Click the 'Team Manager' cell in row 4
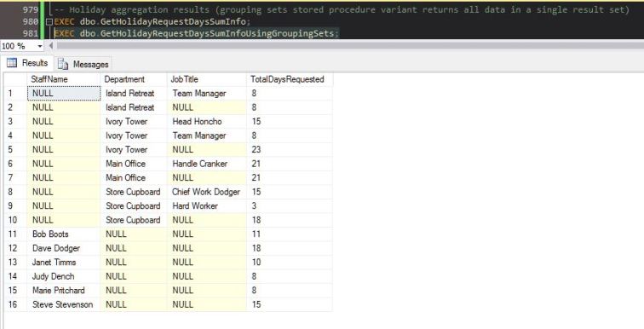This screenshot has width=644, height=329. (x=207, y=136)
